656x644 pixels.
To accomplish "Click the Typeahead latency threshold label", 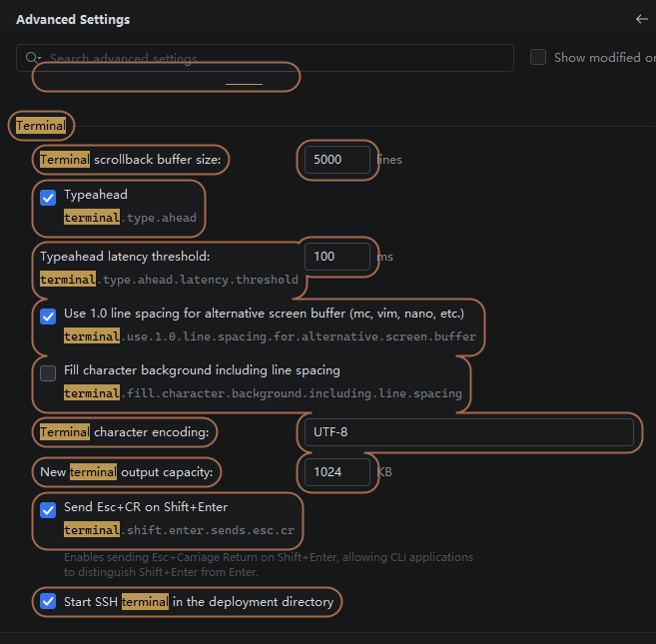I will coord(125,256).
